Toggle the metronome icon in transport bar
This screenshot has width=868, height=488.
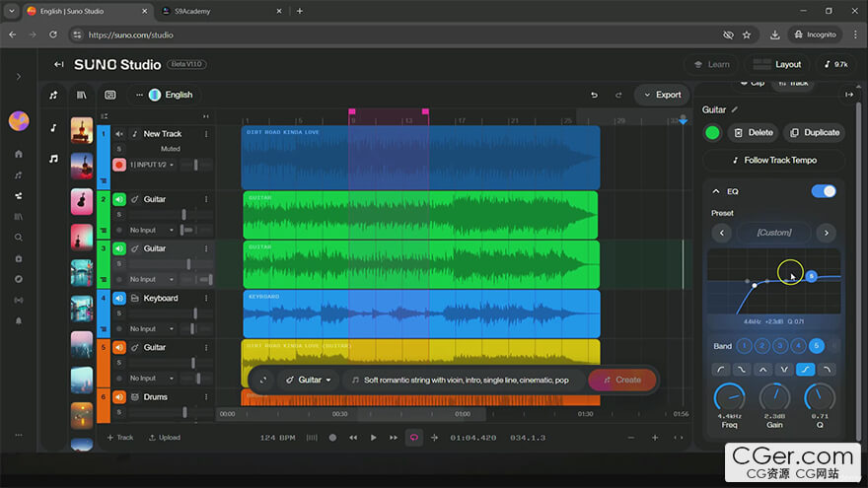pos(313,438)
